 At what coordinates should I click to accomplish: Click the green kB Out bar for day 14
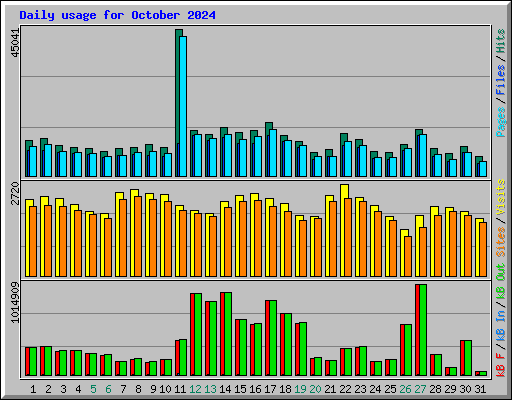tap(228, 334)
